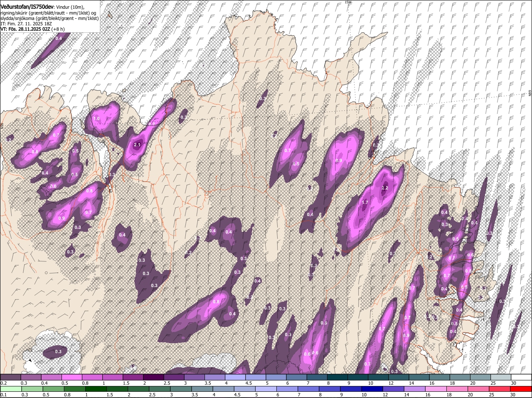Click the 1.0 precipitation value on the map
Image resolution: width=532 pixels, height=398 pixels.
pyautogui.click(x=96, y=118)
